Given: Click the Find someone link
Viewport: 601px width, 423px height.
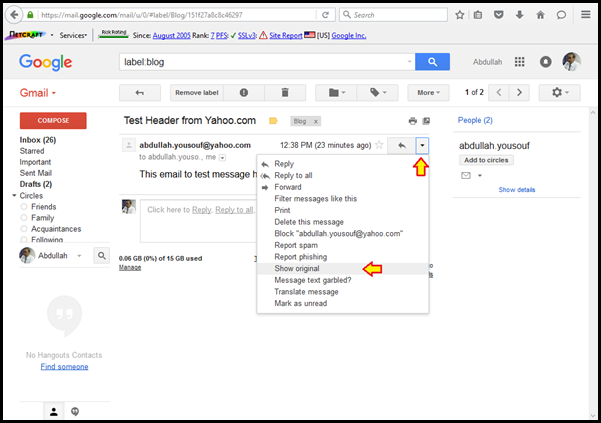Looking at the screenshot, I should [x=64, y=367].
